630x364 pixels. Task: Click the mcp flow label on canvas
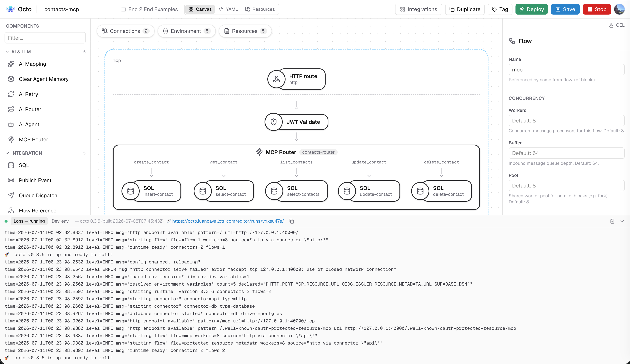coord(117,60)
